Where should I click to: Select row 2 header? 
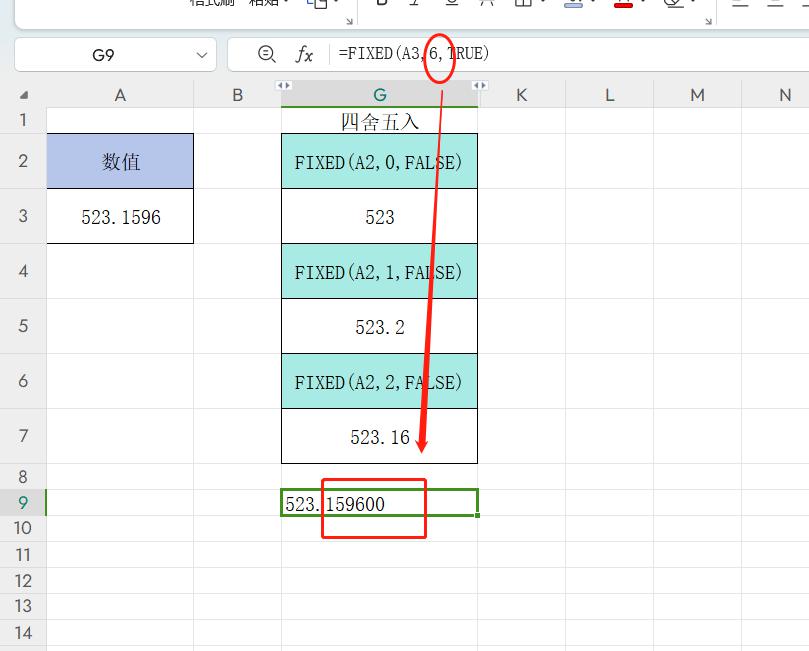23,161
